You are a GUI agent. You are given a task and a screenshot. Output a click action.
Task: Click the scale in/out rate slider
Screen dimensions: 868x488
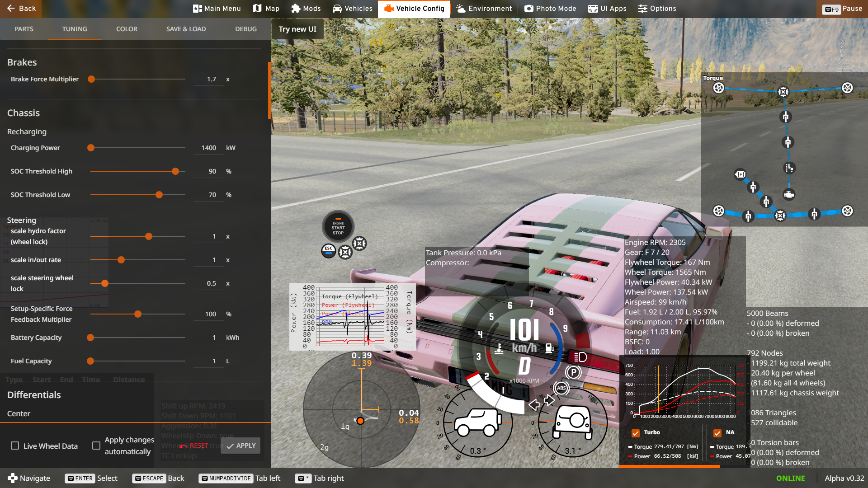(138, 260)
